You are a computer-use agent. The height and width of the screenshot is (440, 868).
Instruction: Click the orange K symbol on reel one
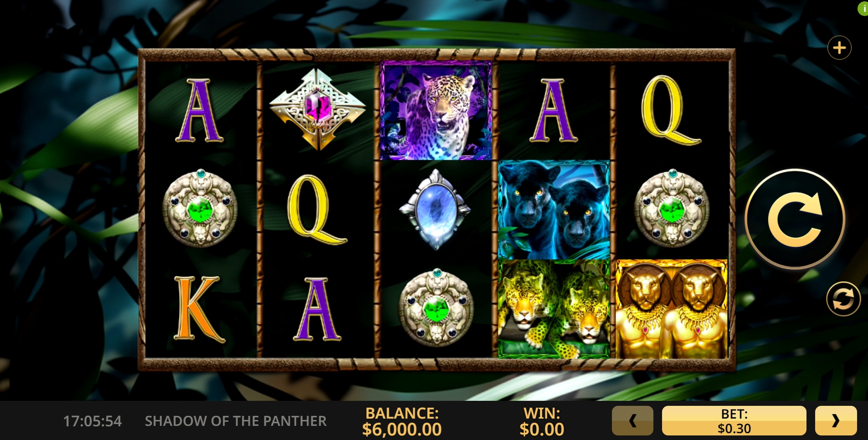click(199, 309)
